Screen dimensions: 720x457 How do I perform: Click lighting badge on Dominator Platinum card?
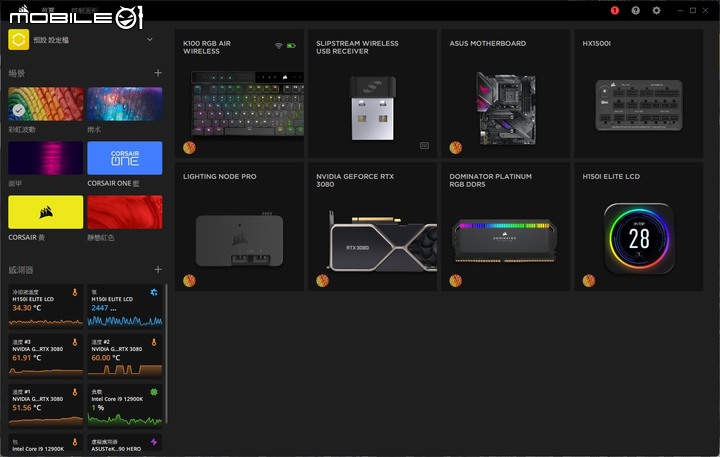pyautogui.click(x=456, y=280)
